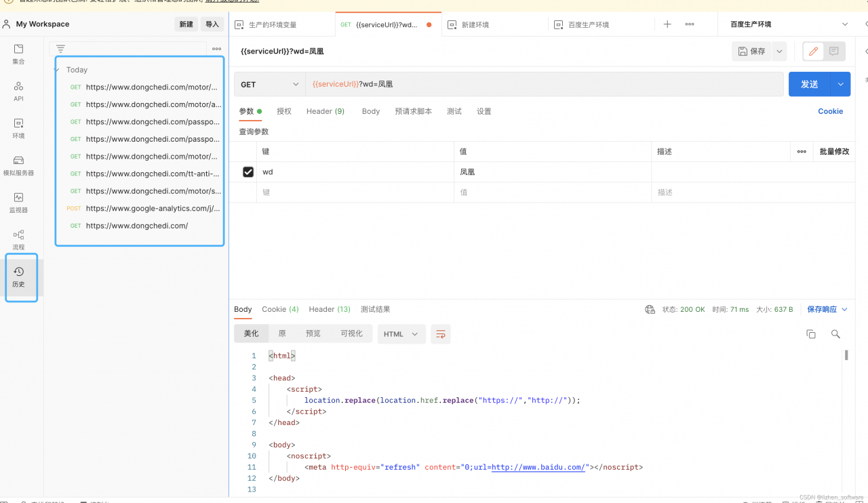This screenshot has width=868, height=503.
Task: Click the response body vertical scrollbar
Action: coord(846,355)
